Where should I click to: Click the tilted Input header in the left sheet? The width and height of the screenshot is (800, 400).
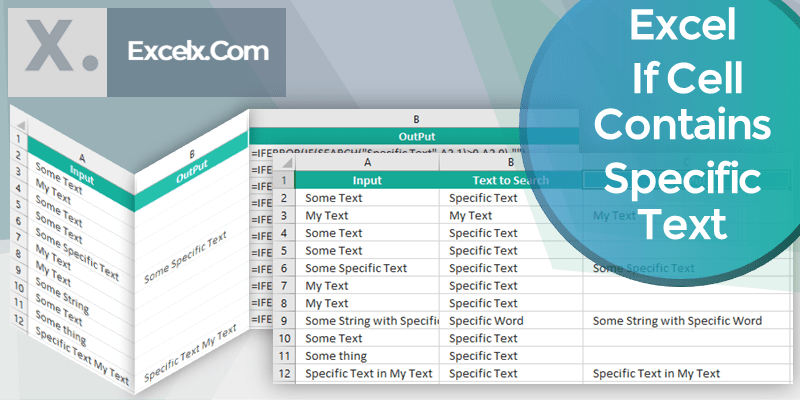pyautogui.click(x=82, y=173)
